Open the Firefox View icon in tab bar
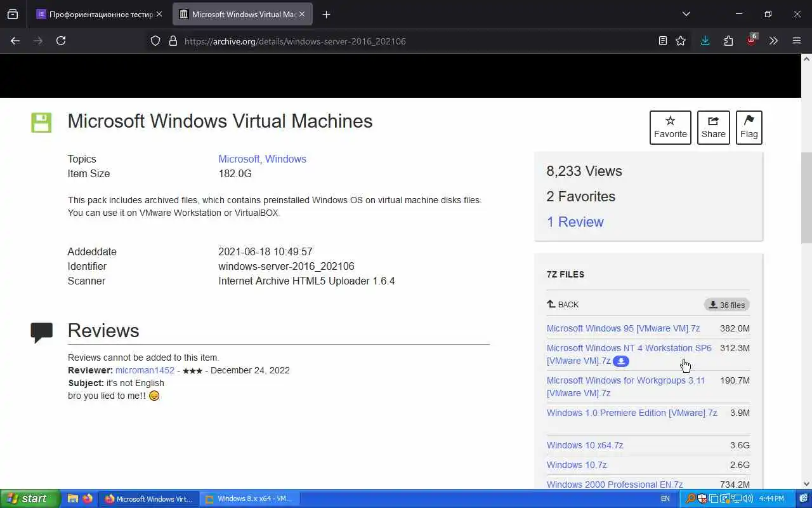812x508 pixels. [13, 14]
